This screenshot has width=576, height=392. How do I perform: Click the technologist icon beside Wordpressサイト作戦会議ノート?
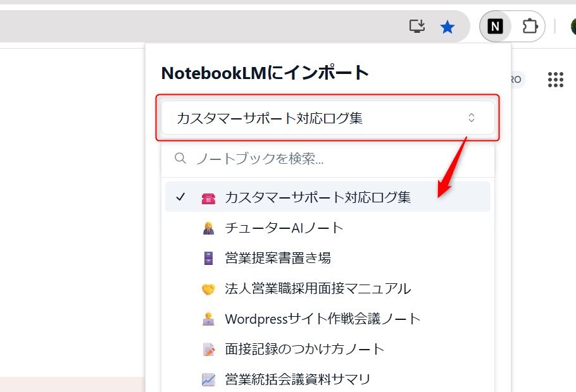tap(208, 319)
